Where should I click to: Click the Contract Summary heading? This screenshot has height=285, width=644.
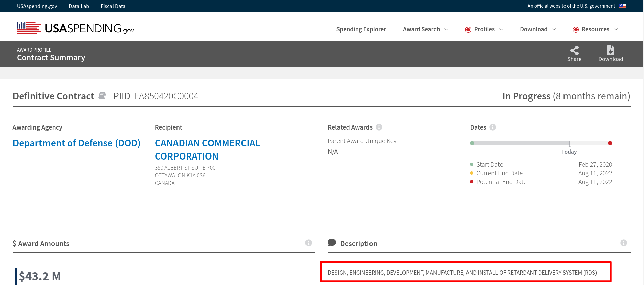click(51, 58)
